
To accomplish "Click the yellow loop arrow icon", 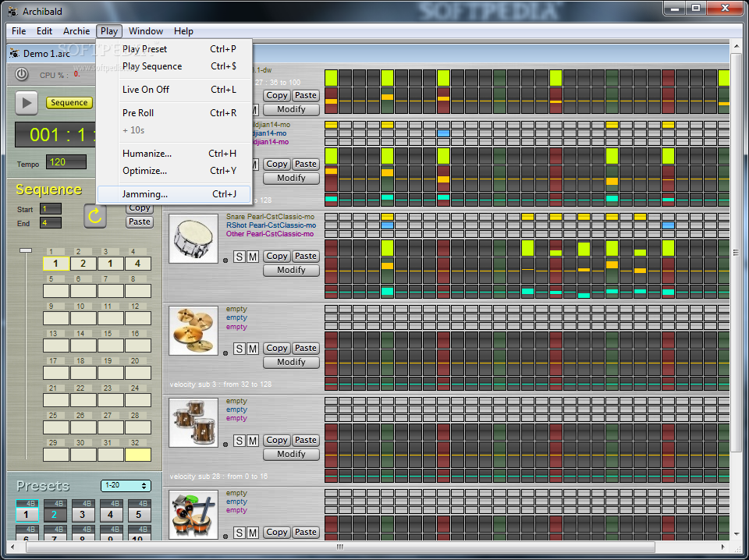I will (95, 216).
